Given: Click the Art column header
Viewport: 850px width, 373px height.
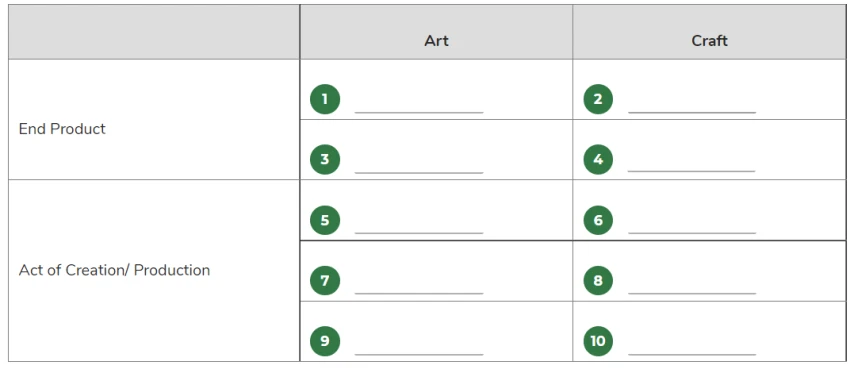Looking at the screenshot, I should tap(436, 41).
